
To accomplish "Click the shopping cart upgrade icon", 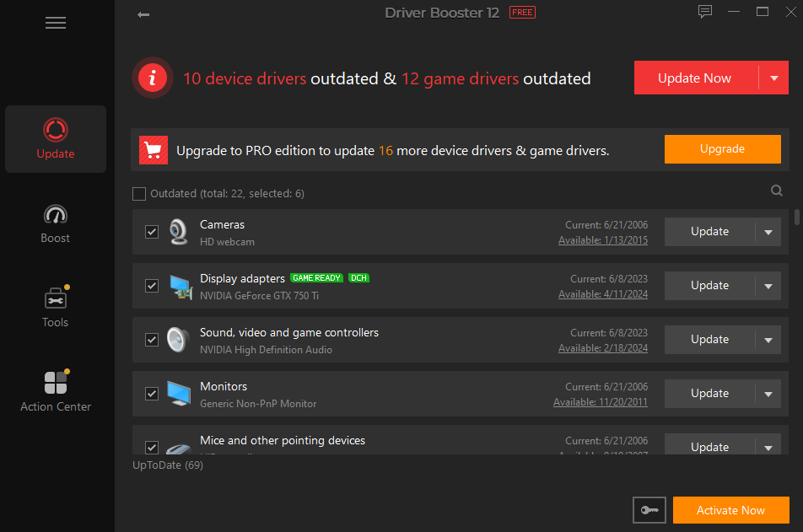I will [x=154, y=150].
